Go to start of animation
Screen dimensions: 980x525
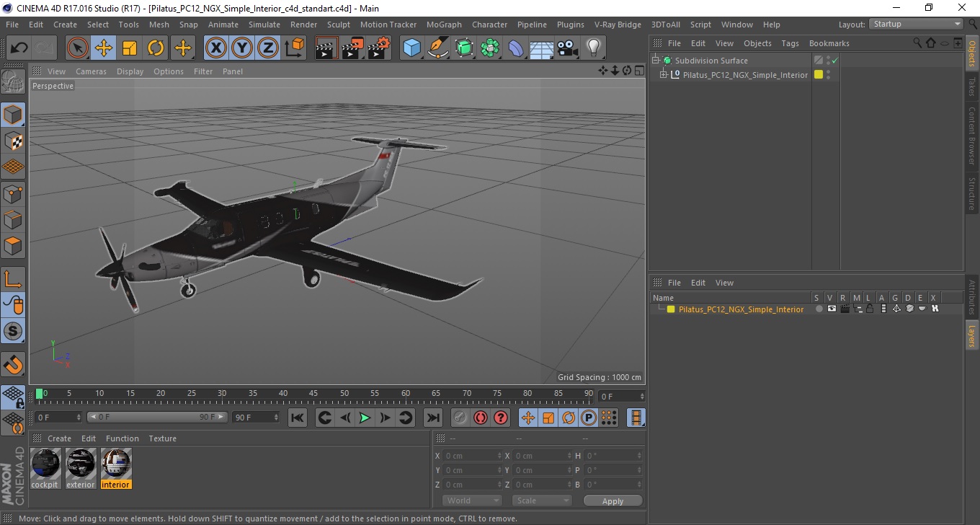(297, 418)
